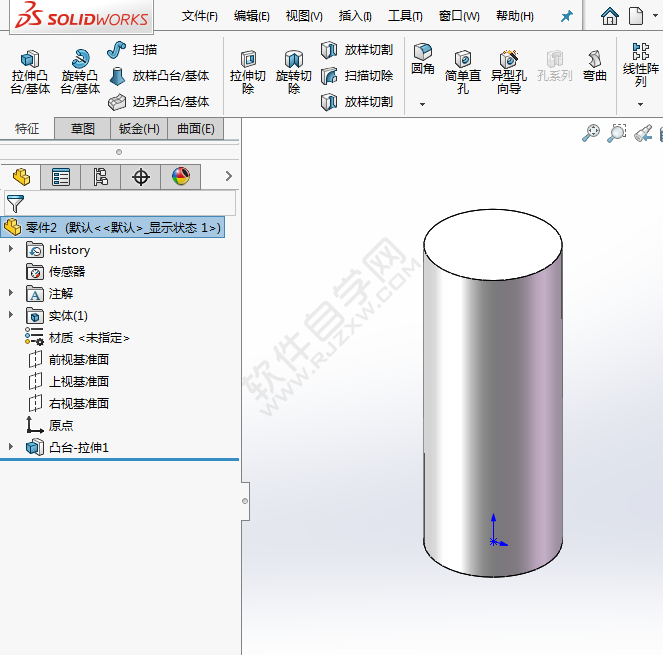
Task: Expand the History folder
Action: click(11, 249)
